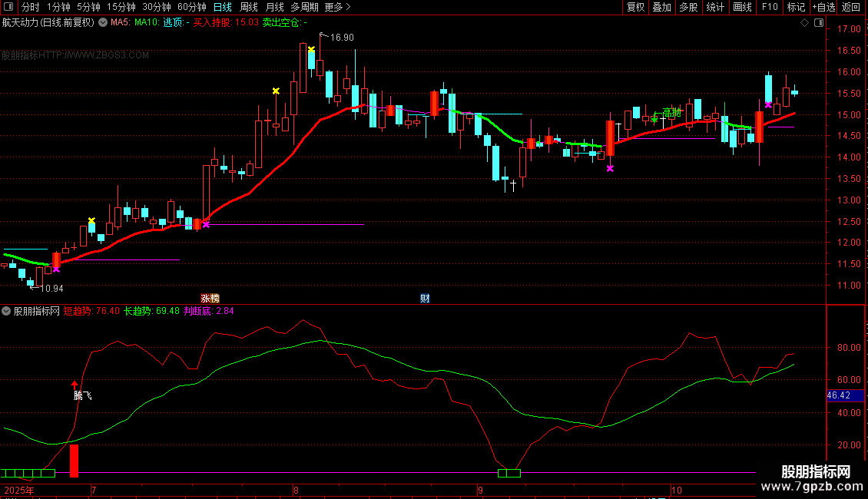Click the 2025年 date axis label
Viewport: 868px width, 499px height.
(19, 490)
